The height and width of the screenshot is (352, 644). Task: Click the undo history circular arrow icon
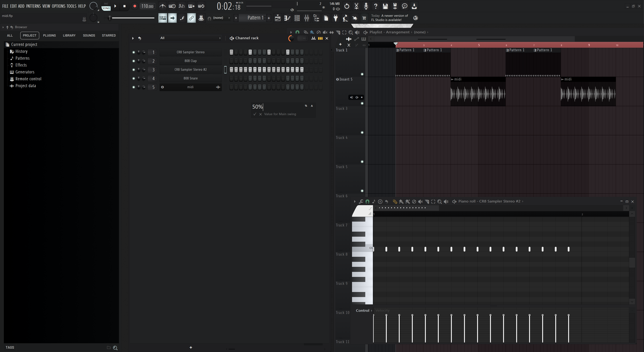pos(347,6)
